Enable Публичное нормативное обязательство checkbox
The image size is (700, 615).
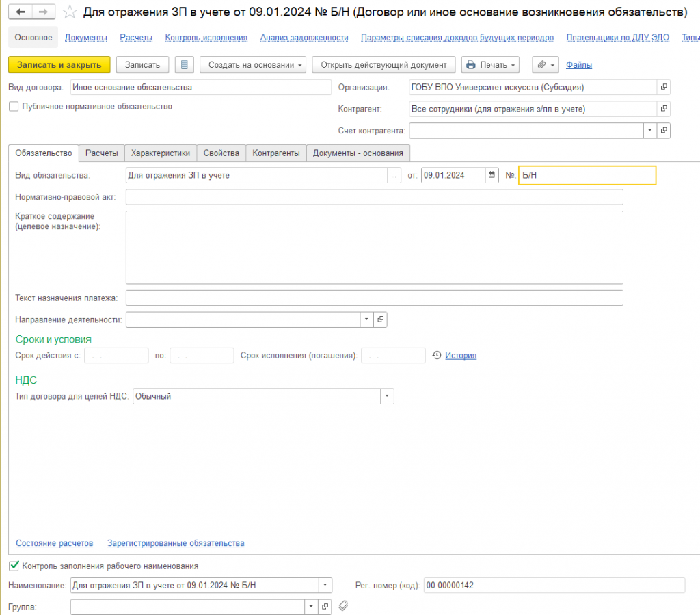tap(14, 106)
